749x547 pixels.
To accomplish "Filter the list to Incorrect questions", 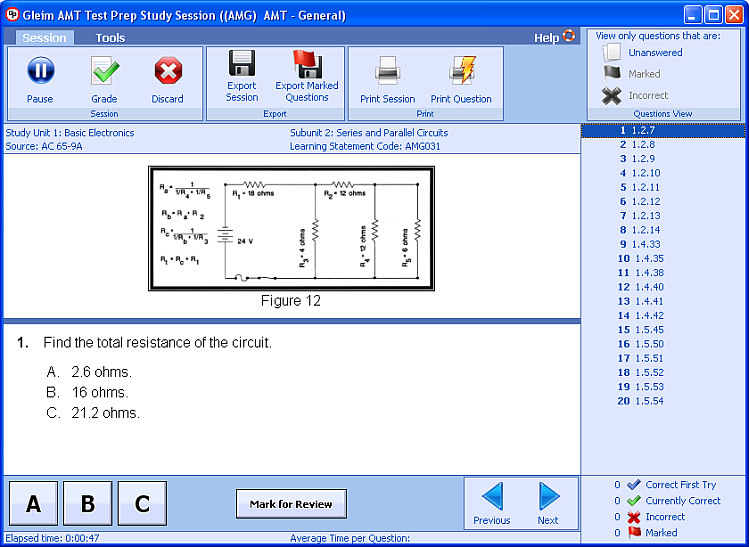I will (x=648, y=95).
